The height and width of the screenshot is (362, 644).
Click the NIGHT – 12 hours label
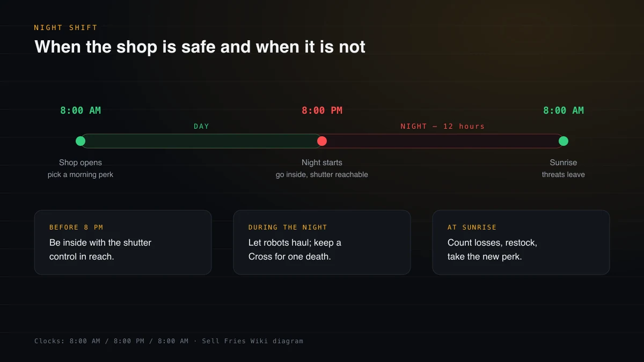coord(443,127)
